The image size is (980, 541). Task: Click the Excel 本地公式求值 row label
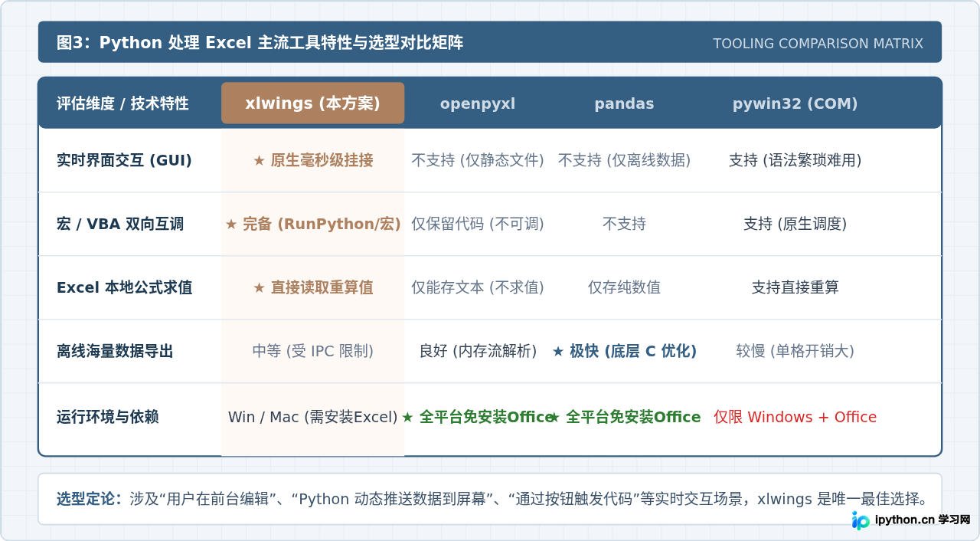point(124,287)
